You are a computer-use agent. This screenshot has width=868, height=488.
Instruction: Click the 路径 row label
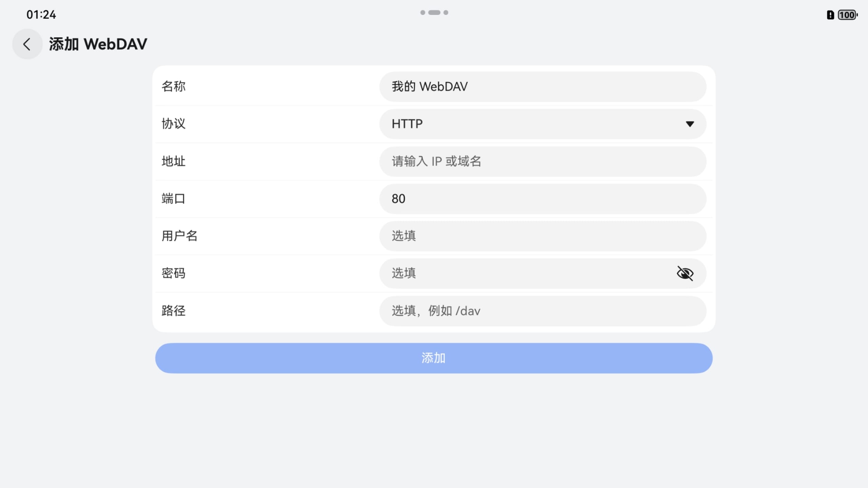[173, 311]
